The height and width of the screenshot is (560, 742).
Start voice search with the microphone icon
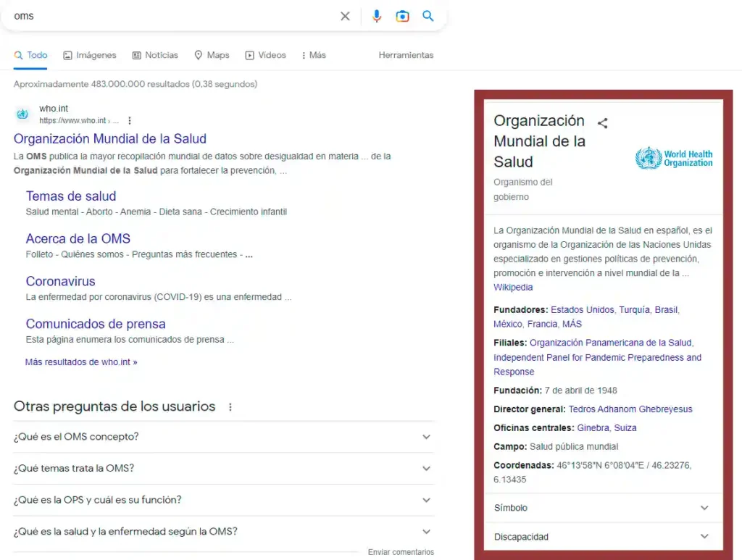click(x=376, y=16)
